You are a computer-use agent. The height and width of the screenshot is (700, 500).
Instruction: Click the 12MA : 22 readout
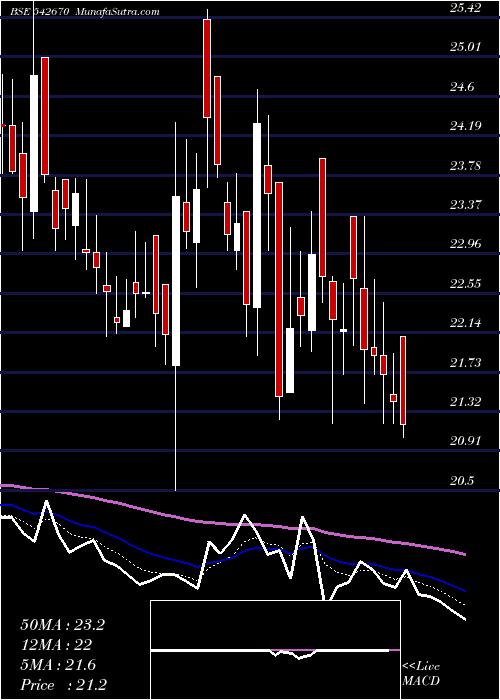(x=56, y=645)
